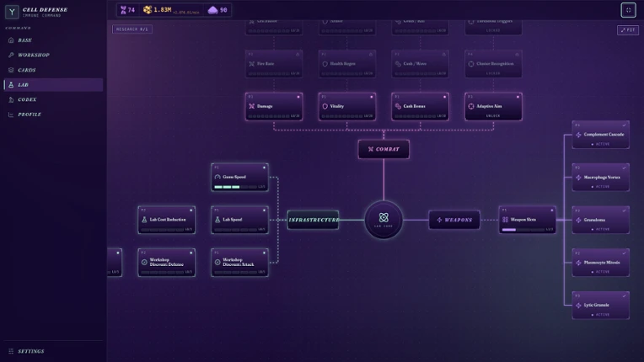Expand the Weapons branch node
Viewport: 644px width, 362px height.
coord(454,220)
